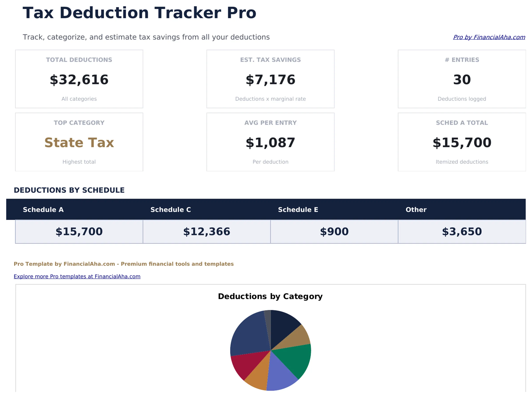Click the Schedule A column header
Screen dimensions: 532x398
43,210
